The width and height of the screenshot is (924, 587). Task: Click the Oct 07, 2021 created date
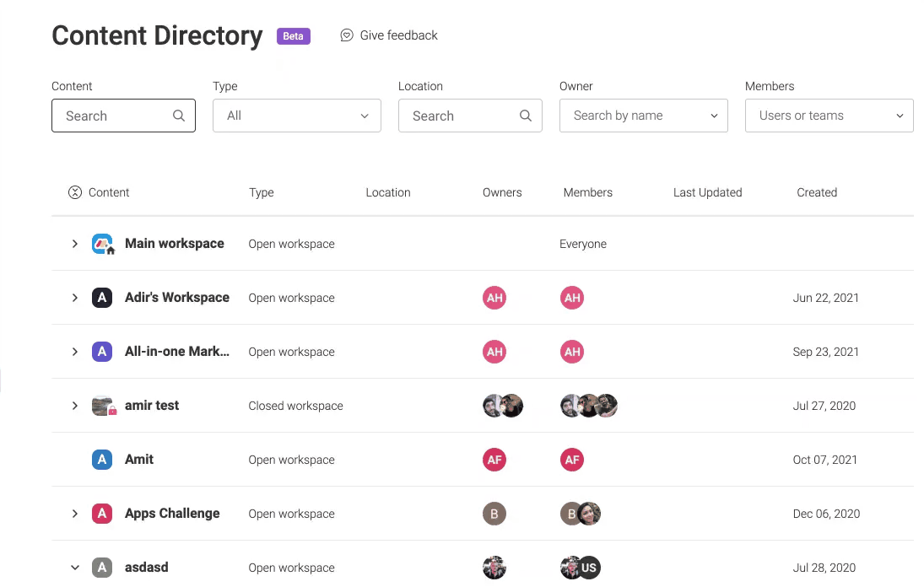(825, 460)
